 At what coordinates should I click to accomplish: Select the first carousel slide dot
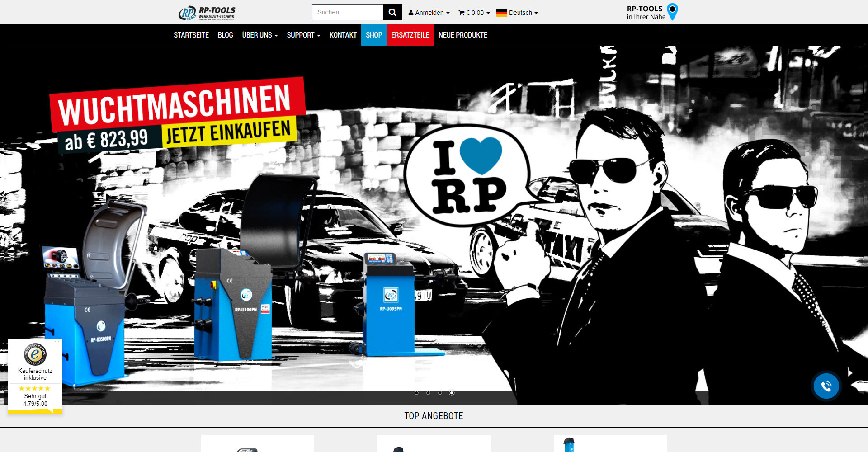[417, 393]
